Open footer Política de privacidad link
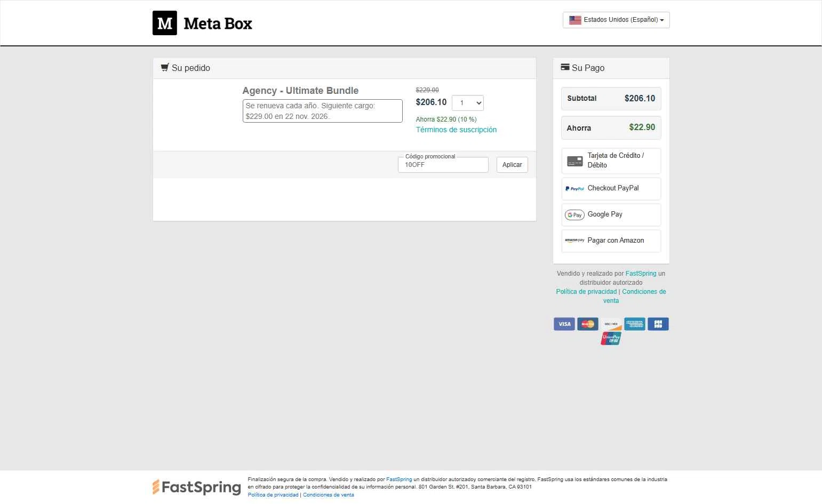 click(273, 495)
